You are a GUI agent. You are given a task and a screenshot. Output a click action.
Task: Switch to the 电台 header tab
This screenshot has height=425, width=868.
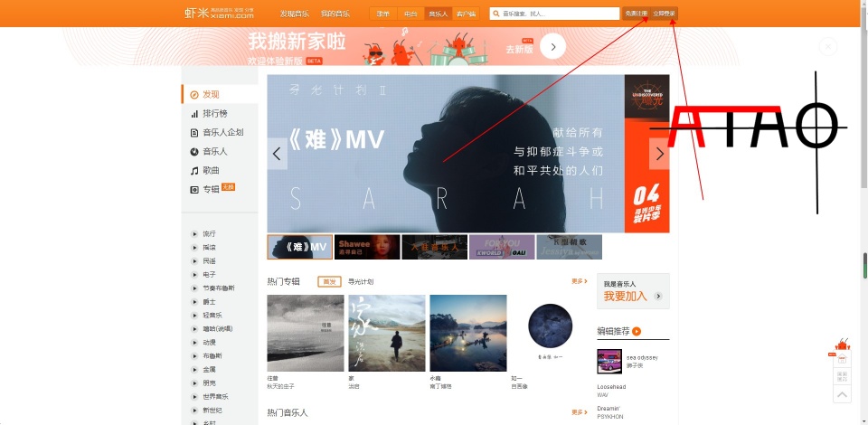pos(410,14)
